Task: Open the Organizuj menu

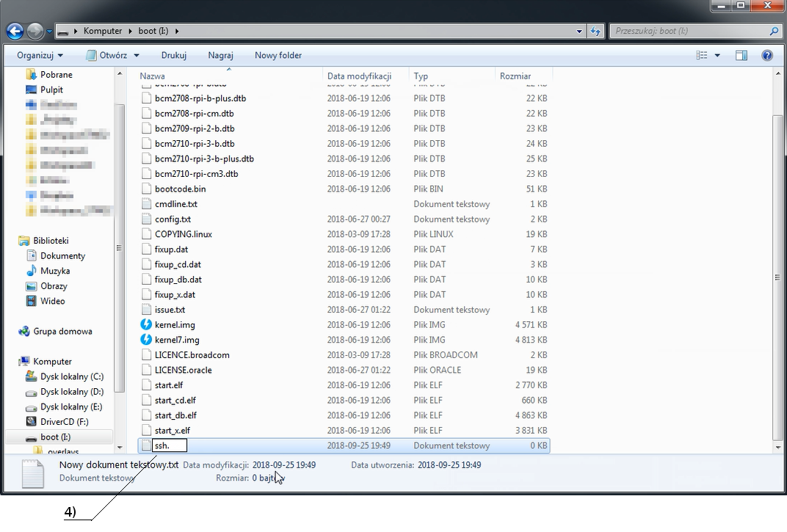Action: coord(40,55)
